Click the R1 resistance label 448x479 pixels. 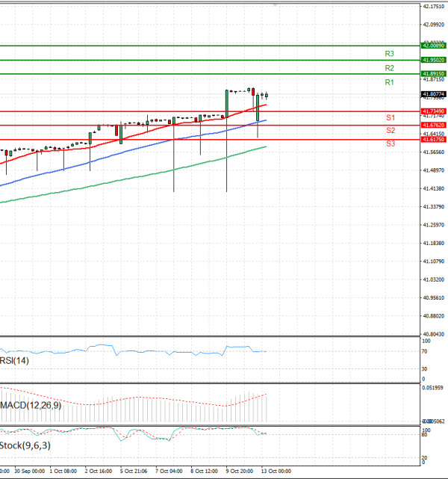[389, 82]
